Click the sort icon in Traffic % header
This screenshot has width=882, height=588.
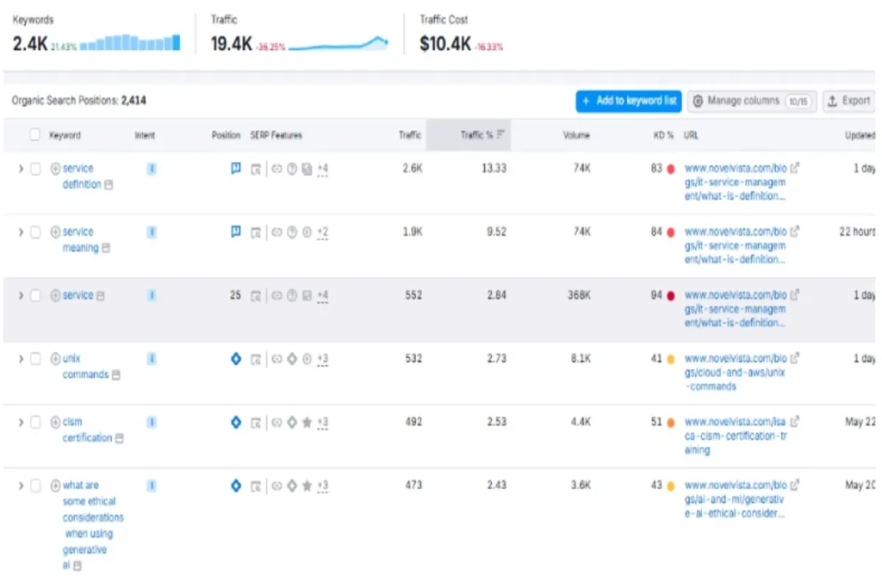(501, 135)
